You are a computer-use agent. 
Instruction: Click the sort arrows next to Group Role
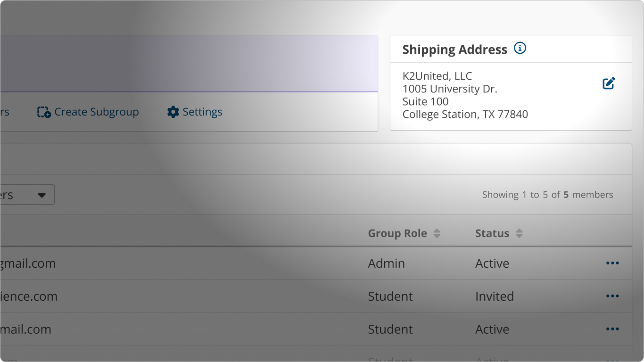pyautogui.click(x=437, y=233)
